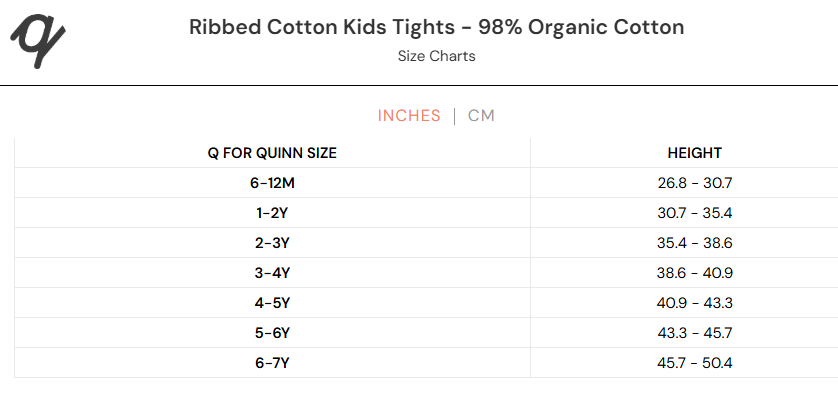Click the 45.7 - 50.4 height value
Screen dimensions: 838x407
pos(694,363)
